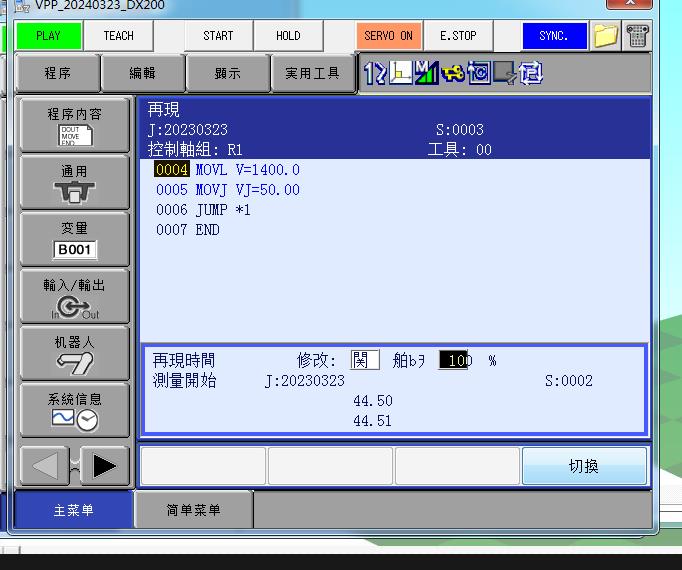Toggle the SERVO ON button
This screenshot has height=570, width=682.
(x=388, y=36)
